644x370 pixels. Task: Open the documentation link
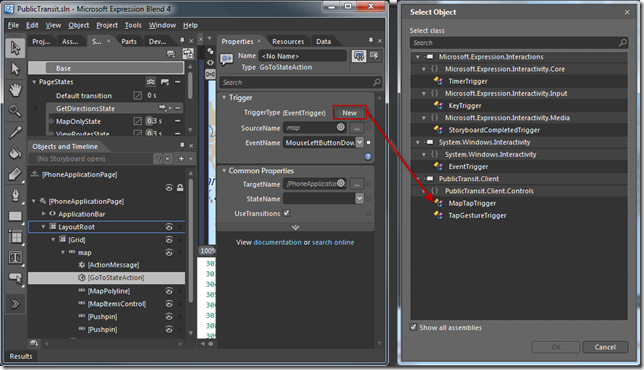tap(277, 242)
